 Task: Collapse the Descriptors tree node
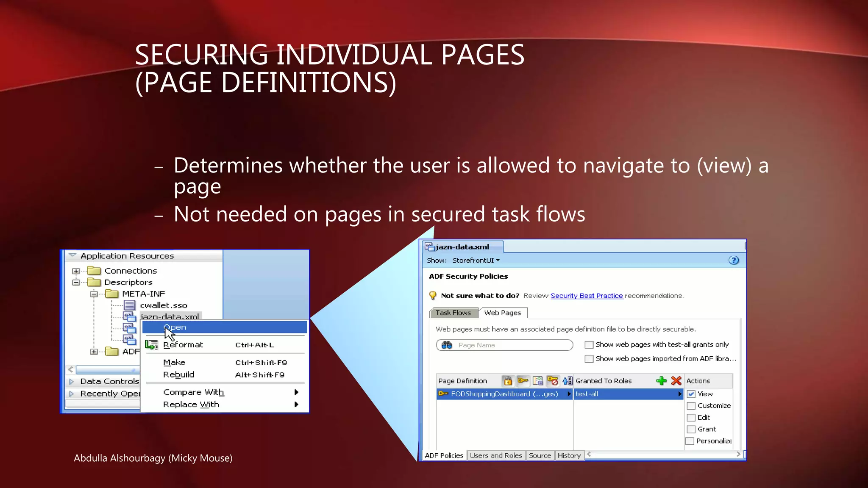pos(76,282)
